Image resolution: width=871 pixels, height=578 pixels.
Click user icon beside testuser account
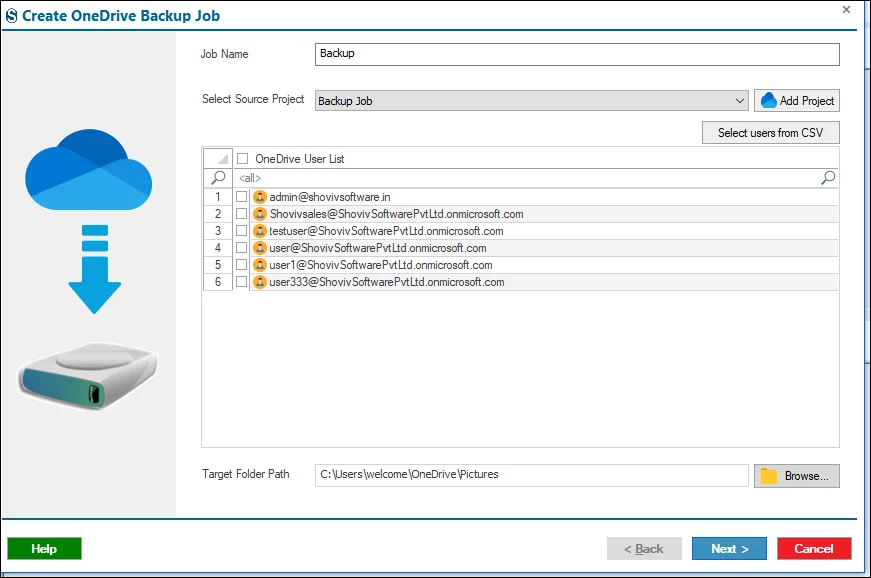(x=259, y=231)
